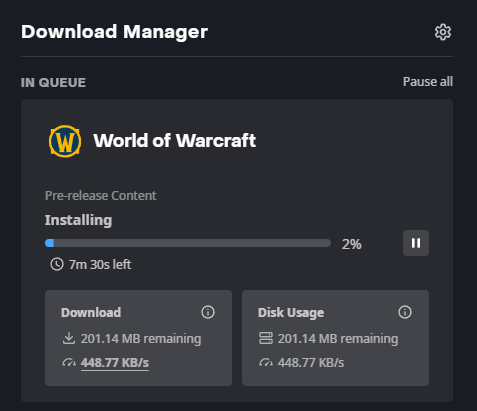
Task: Click the download arrow icon
Action: point(69,338)
